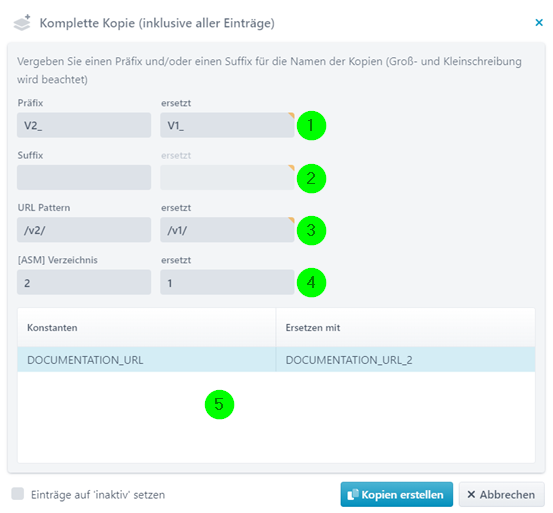
Task: Click the layered copy icon in the dialog title
Action: (x=22, y=23)
